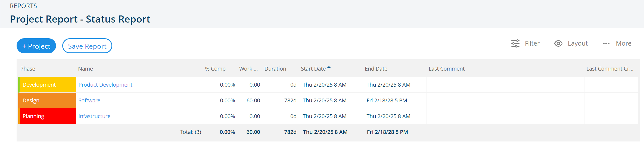Sort by the End Date column header

(x=376, y=69)
